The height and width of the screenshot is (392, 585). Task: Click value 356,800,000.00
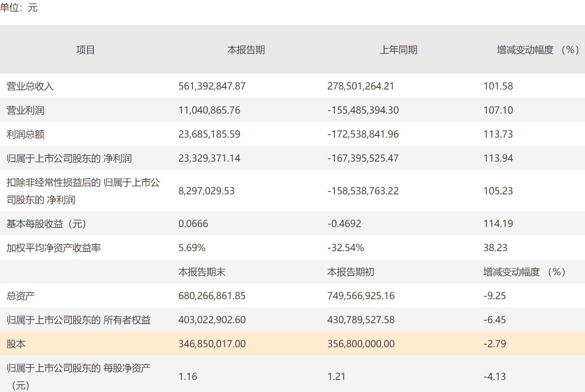pos(361,344)
